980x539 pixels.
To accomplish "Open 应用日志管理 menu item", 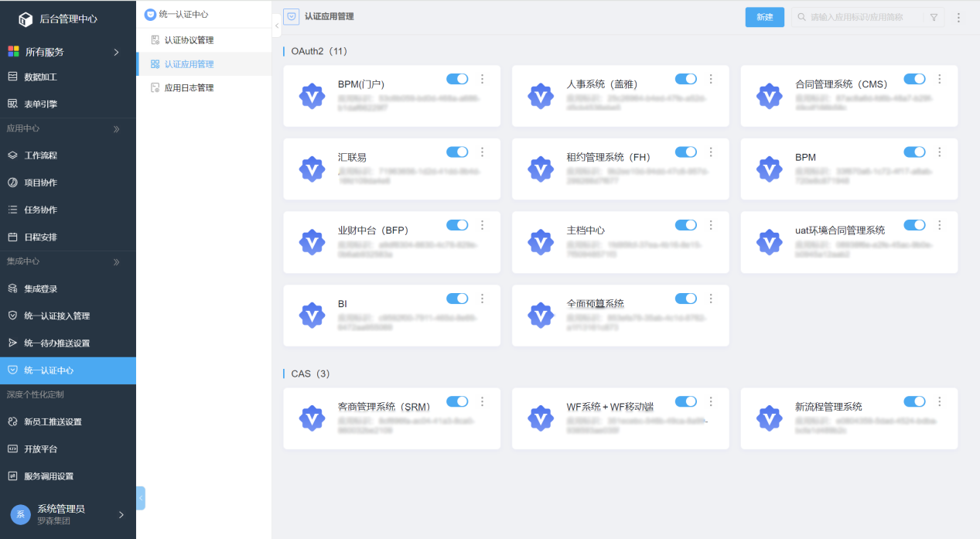I will tap(189, 88).
